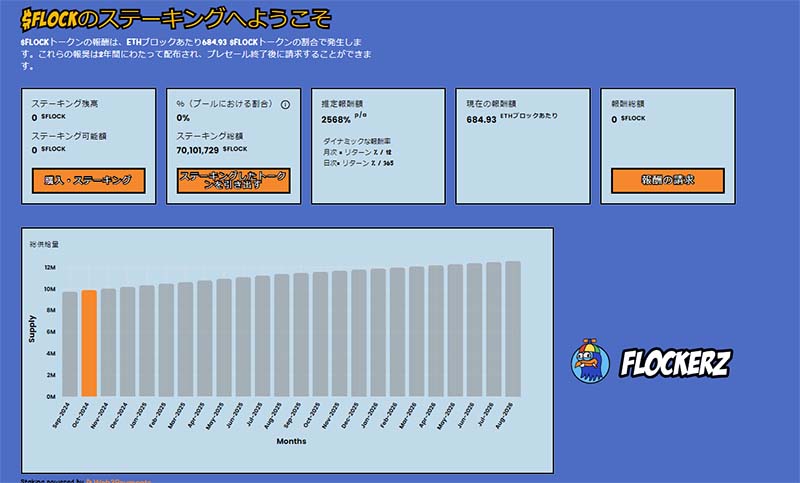Click the 0% pool share value
Screen dimensions: 800x483
click(x=183, y=118)
